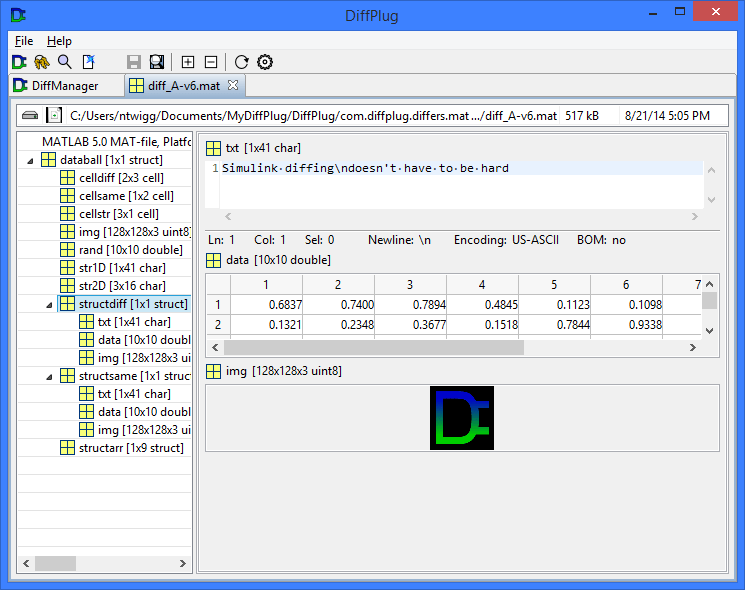The height and width of the screenshot is (590, 745).
Task: Select databall [1x1 struct] row
Action: tap(111, 160)
